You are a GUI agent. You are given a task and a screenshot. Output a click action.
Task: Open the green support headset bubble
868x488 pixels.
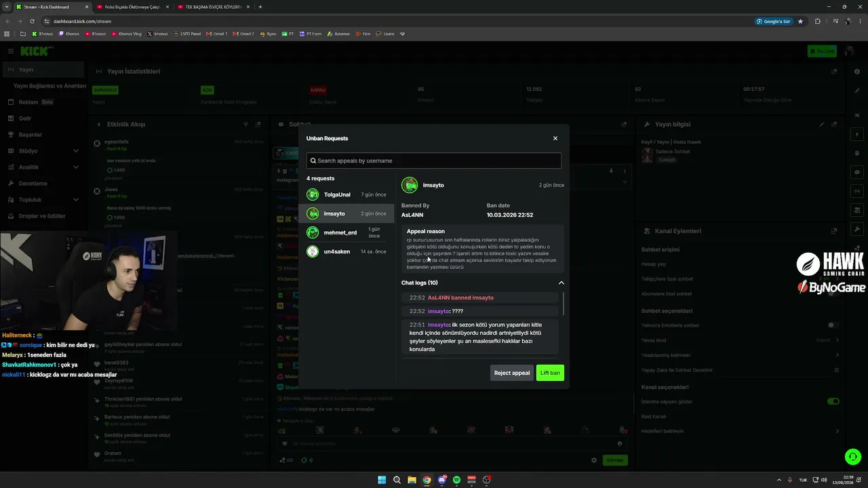point(853,457)
